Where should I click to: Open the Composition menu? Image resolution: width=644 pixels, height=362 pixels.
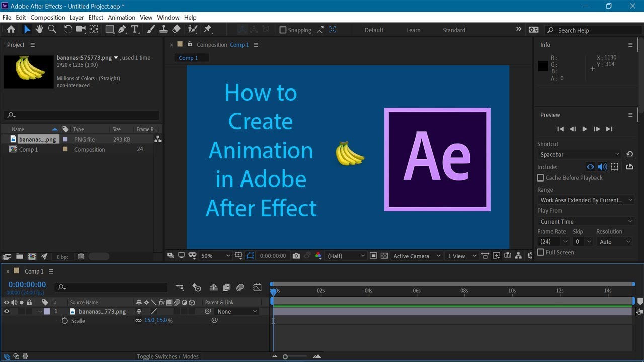(x=48, y=17)
